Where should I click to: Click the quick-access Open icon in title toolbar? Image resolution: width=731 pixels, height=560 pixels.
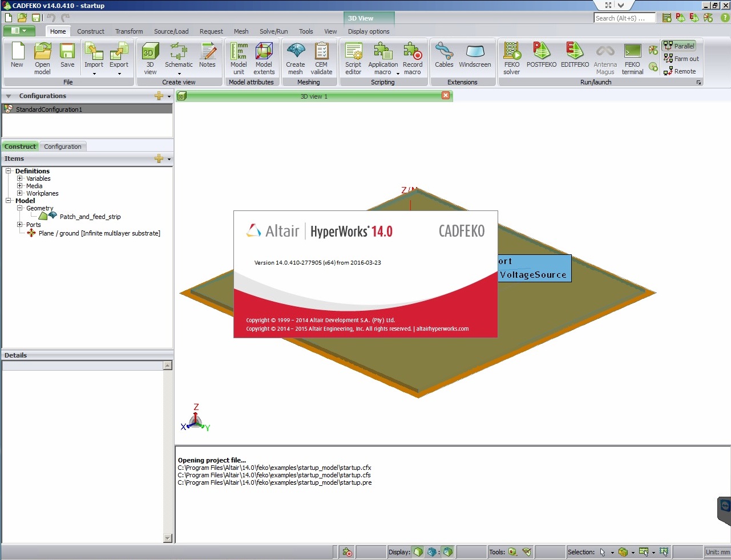pos(22,18)
